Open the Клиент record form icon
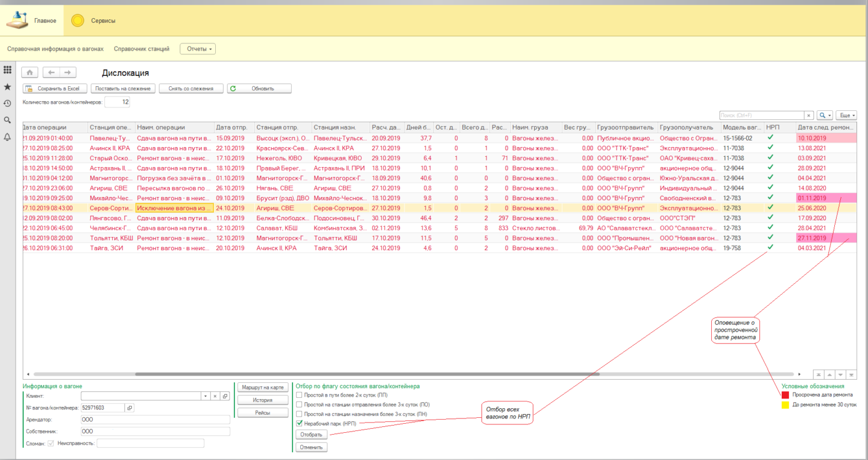868x460 pixels. [x=225, y=396]
